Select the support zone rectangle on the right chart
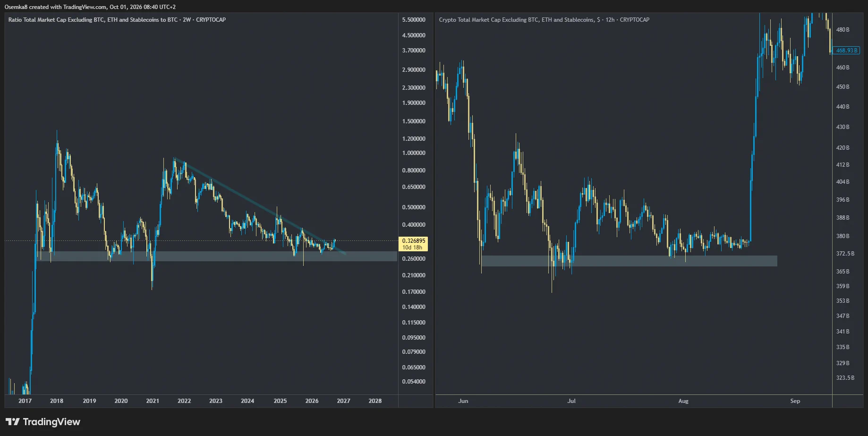This screenshot has width=868, height=436. pos(629,261)
